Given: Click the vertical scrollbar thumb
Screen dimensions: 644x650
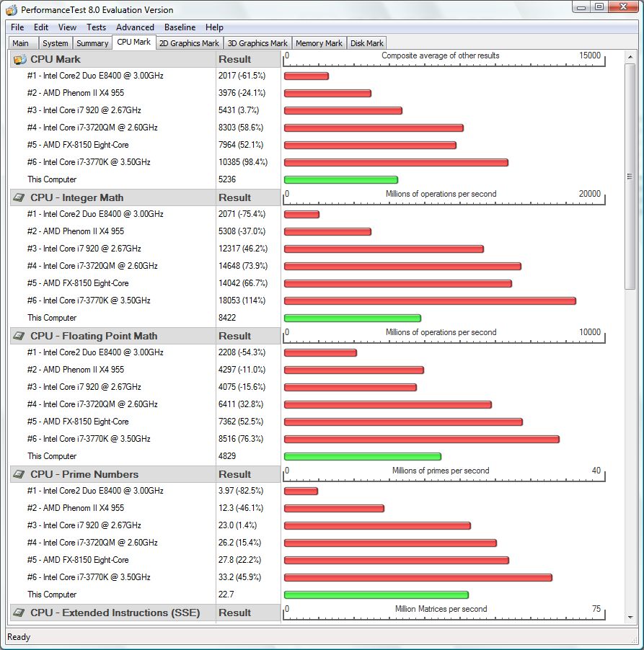Looking at the screenshot, I should tap(630, 176).
